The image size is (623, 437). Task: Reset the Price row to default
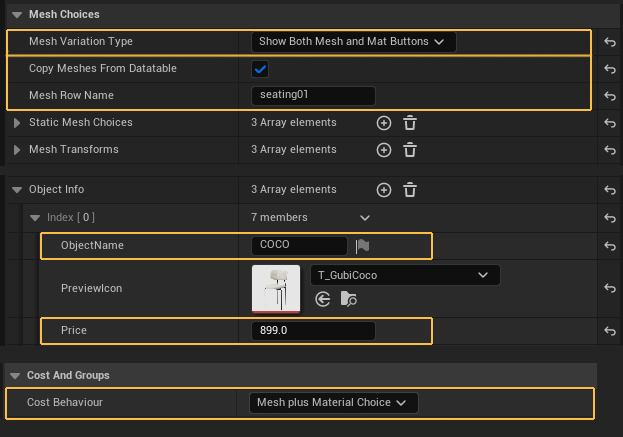coord(609,331)
